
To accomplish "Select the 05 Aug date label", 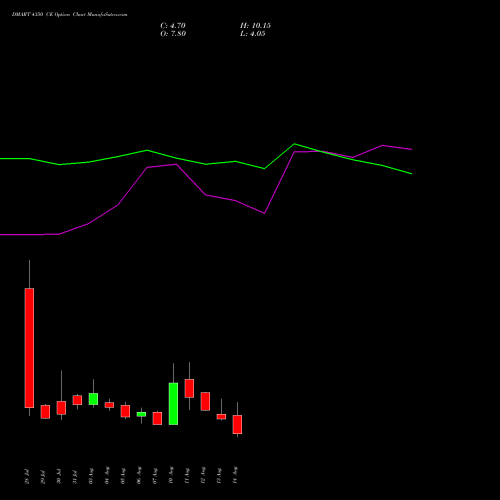I will tap(123, 476).
